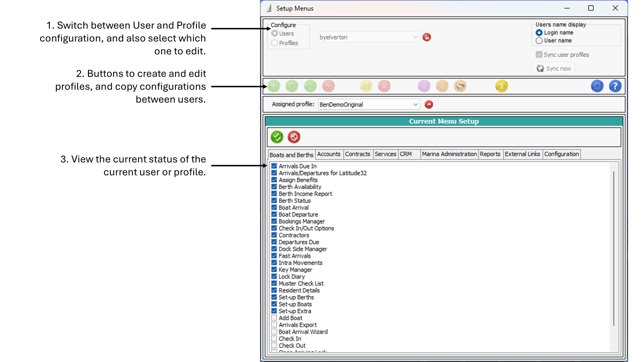Viewport: 644px width, 362px height.
Task: Tick the Boat Arrival Wizard checkbox
Action: coord(274,332)
